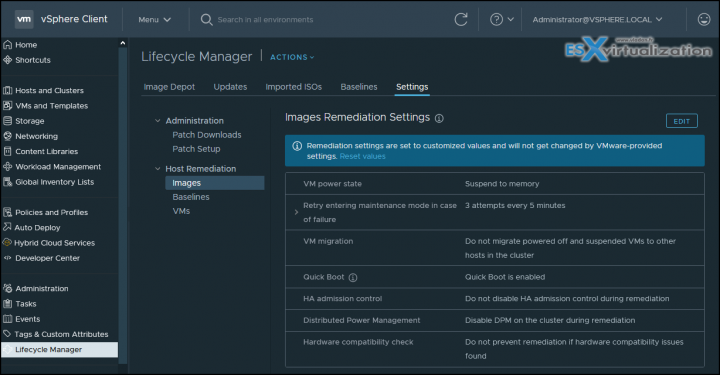Click the Reset values link
Viewport: 720px width, 375px height.
[362, 157]
